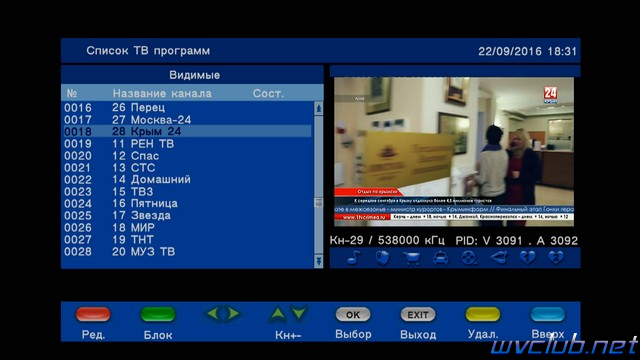This screenshot has width=640, height=360.
Task: Select the airplane travel category icon
Action: coord(498,258)
